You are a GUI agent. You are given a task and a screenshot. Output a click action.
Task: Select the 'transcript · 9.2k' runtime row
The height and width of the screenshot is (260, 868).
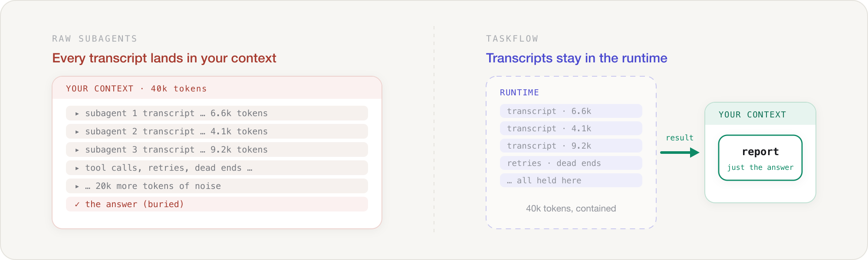(571, 146)
